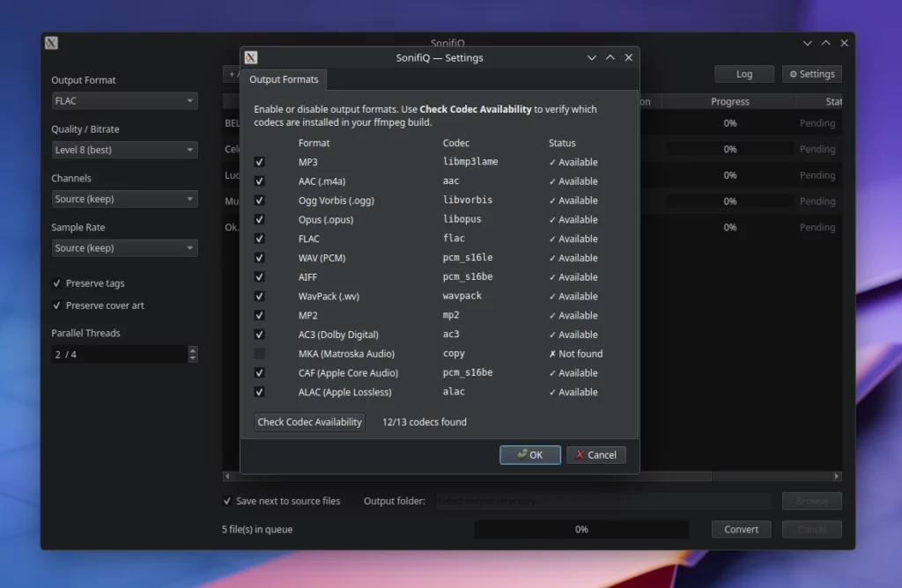Click the Status column header in settings
The image size is (902, 588).
pos(561,143)
